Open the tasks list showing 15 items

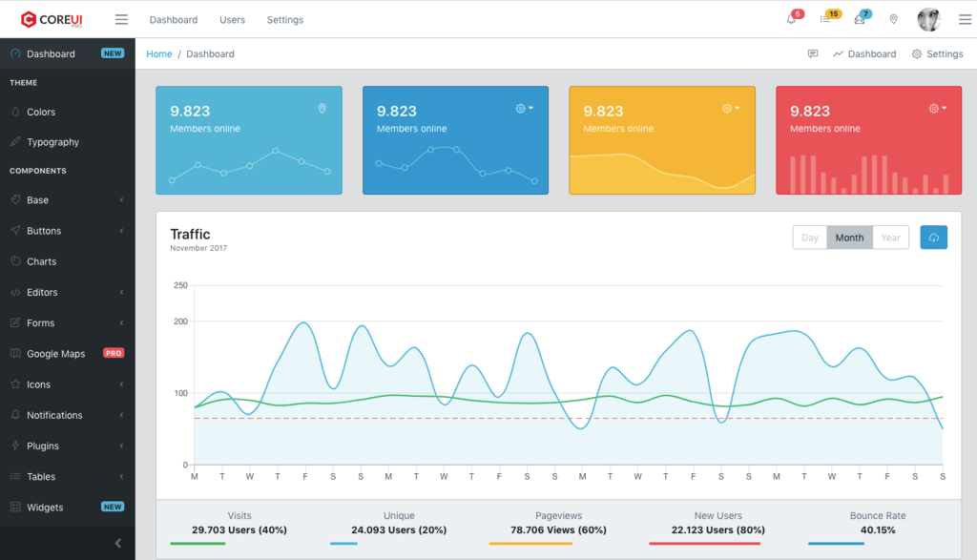[826, 19]
